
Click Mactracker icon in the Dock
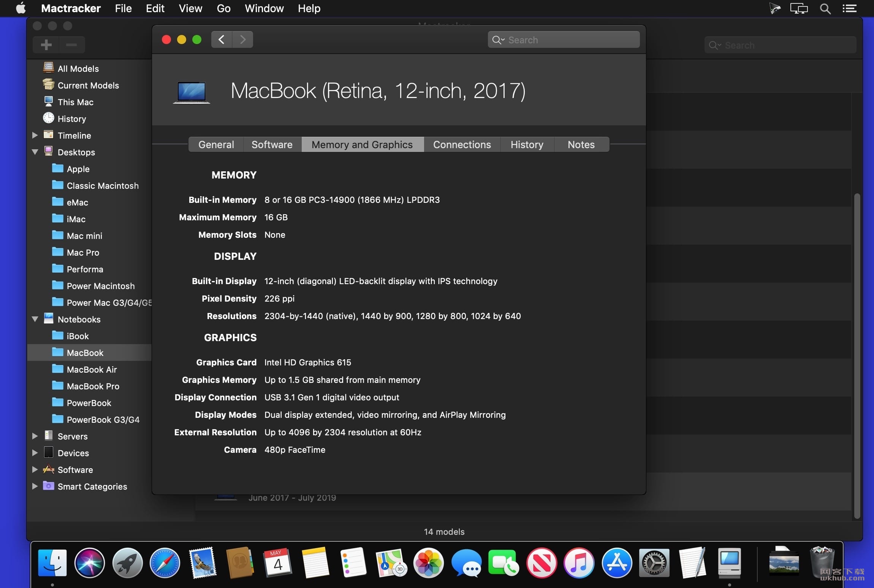click(729, 563)
